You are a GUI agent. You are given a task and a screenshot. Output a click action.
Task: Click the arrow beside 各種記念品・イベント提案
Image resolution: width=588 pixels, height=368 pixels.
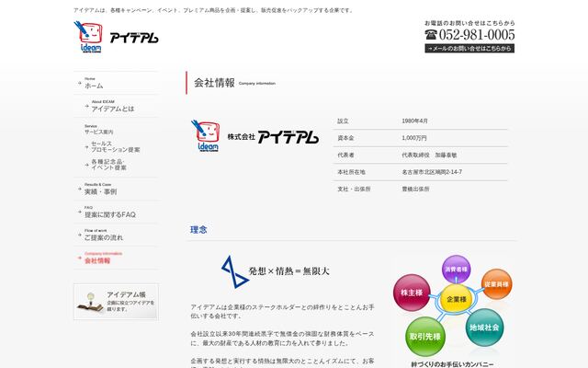[86, 165]
